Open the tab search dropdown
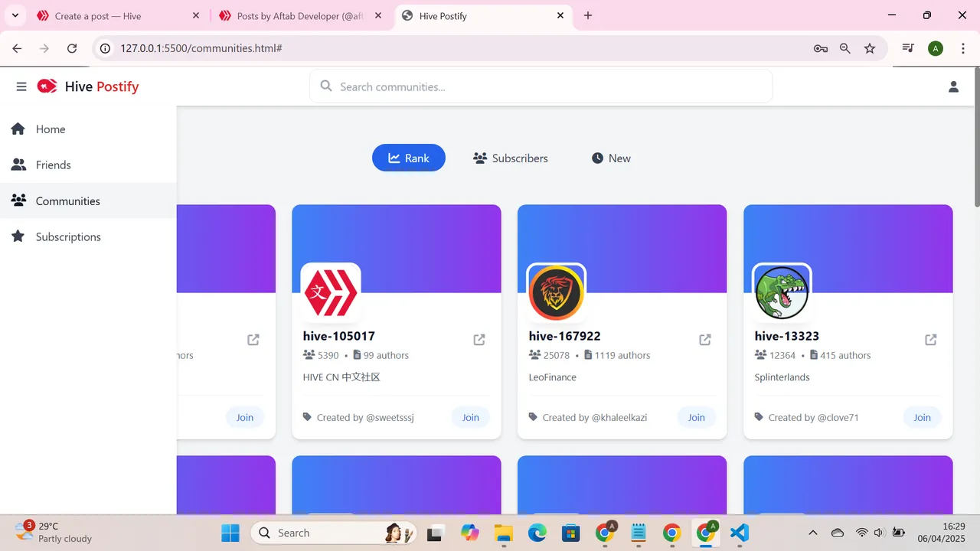Screen dimensions: 980x551 (x=15, y=15)
